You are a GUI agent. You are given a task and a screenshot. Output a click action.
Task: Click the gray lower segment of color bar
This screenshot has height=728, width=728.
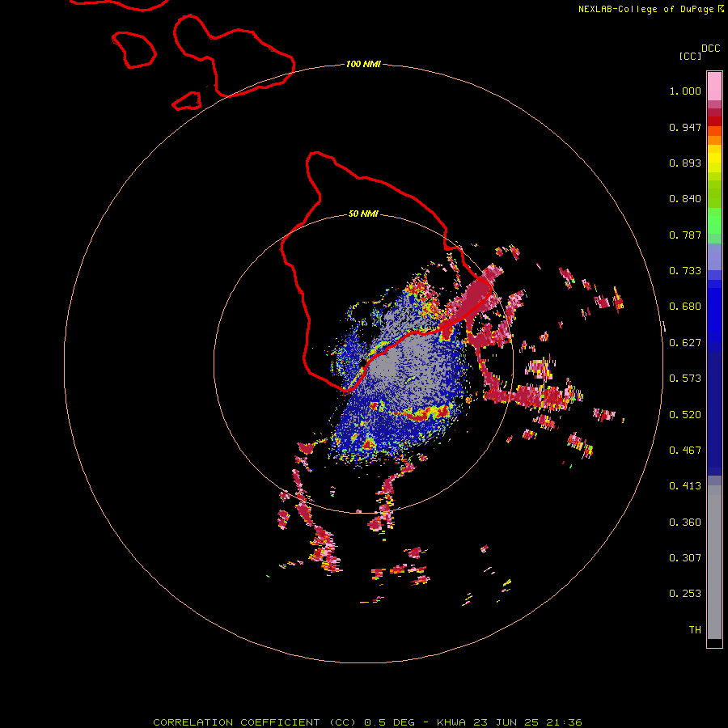click(714, 562)
